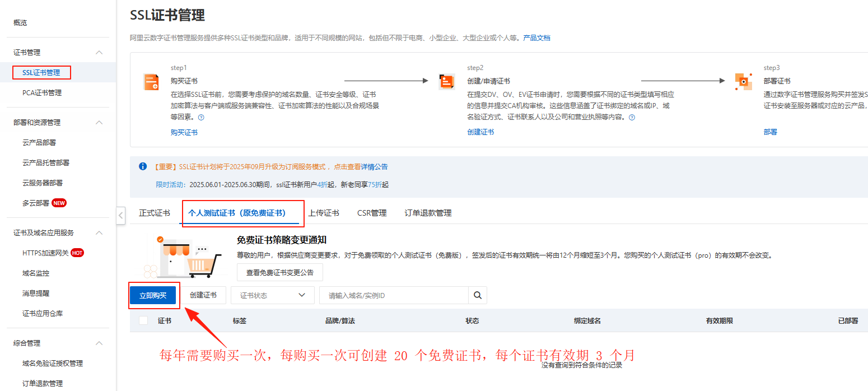The height and width of the screenshot is (391, 868).
Task: Open 消息提醒 menu item
Action: [x=36, y=294]
